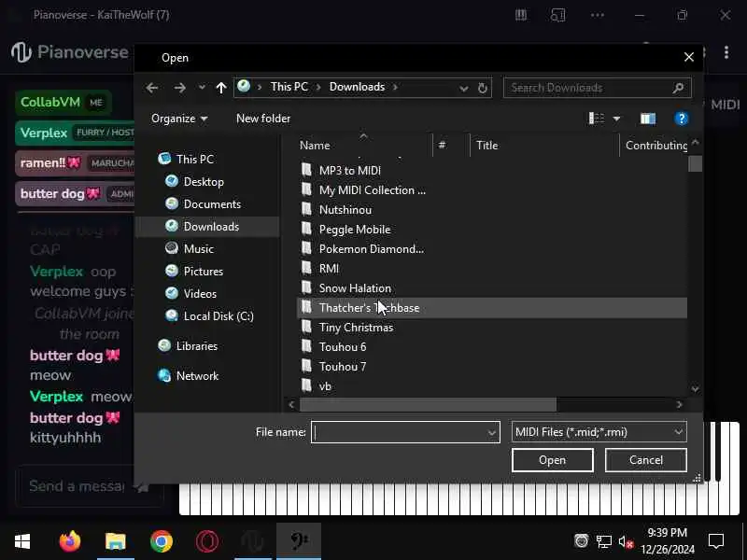Click Downloads in address breadcrumb
Viewport: 747px width, 560px height.
tap(357, 87)
